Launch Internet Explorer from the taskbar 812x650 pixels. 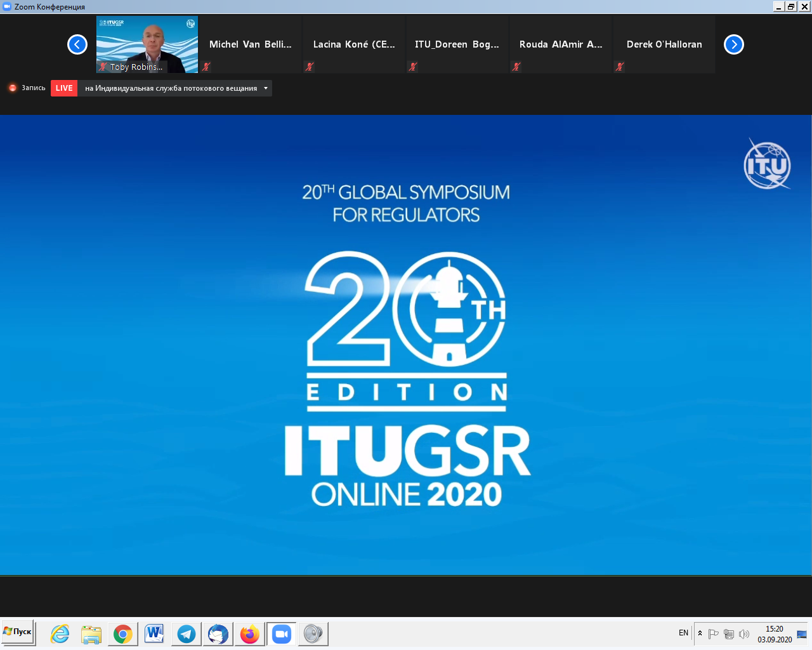click(x=60, y=633)
